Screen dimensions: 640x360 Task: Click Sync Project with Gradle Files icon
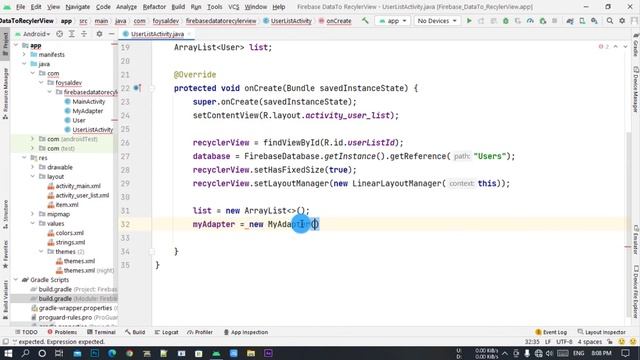570,20
